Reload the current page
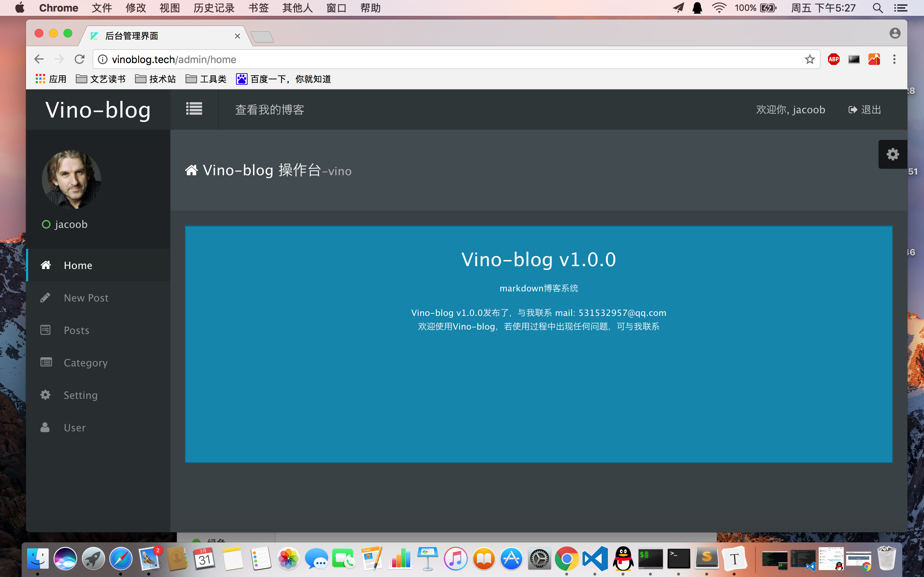The image size is (924, 577). point(79,60)
